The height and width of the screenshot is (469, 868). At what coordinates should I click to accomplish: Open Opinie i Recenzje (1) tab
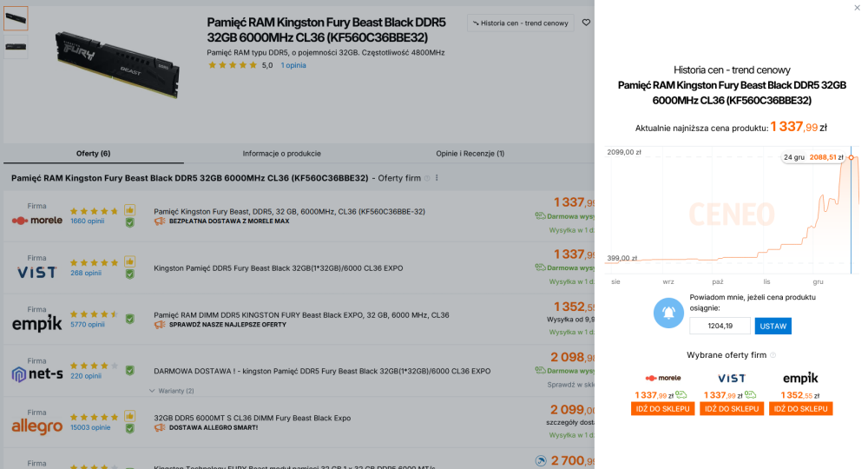click(470, 154)
